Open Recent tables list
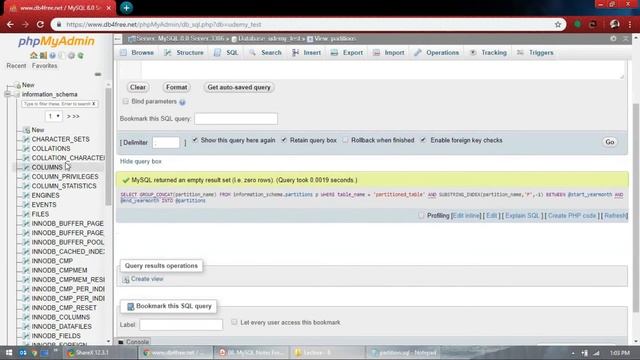 pos(16,66)
